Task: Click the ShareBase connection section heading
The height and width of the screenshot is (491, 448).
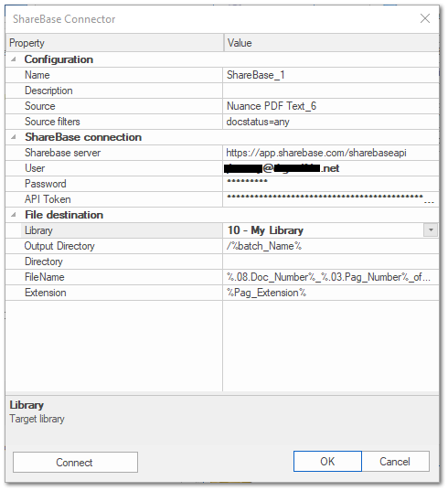Action: tap(83, 137)
